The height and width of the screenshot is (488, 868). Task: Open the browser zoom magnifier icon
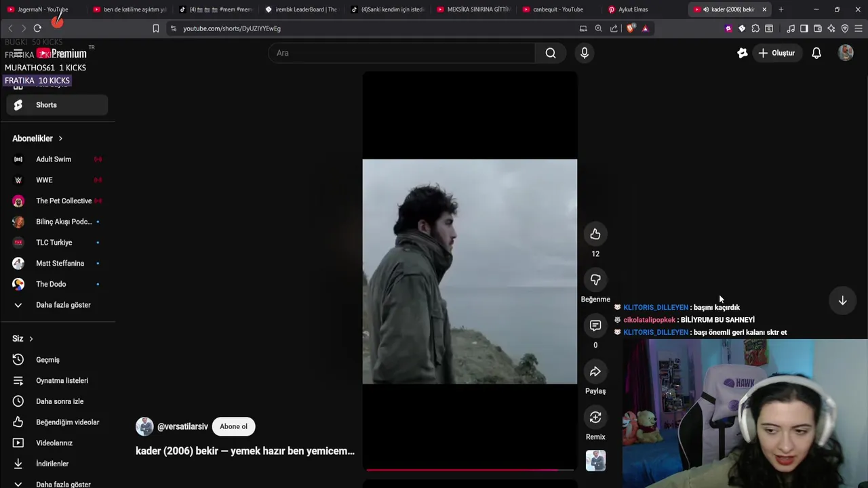(x=598, y=28)
